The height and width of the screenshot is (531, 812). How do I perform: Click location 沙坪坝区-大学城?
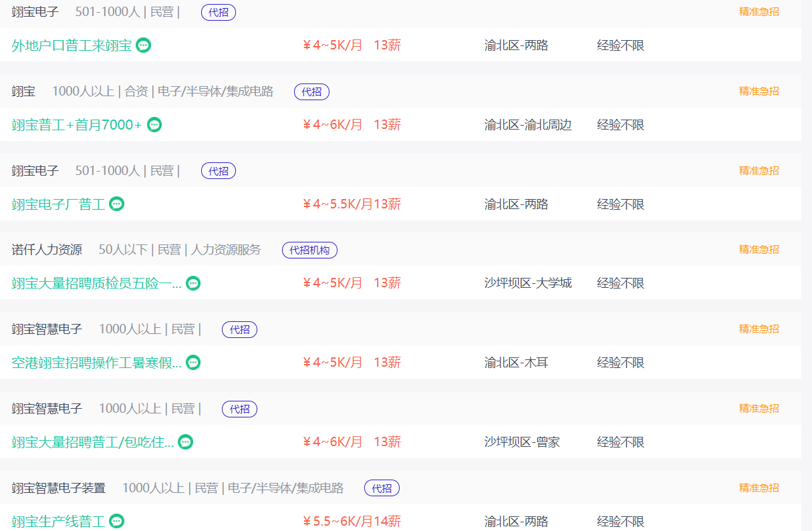coord(528,283)
